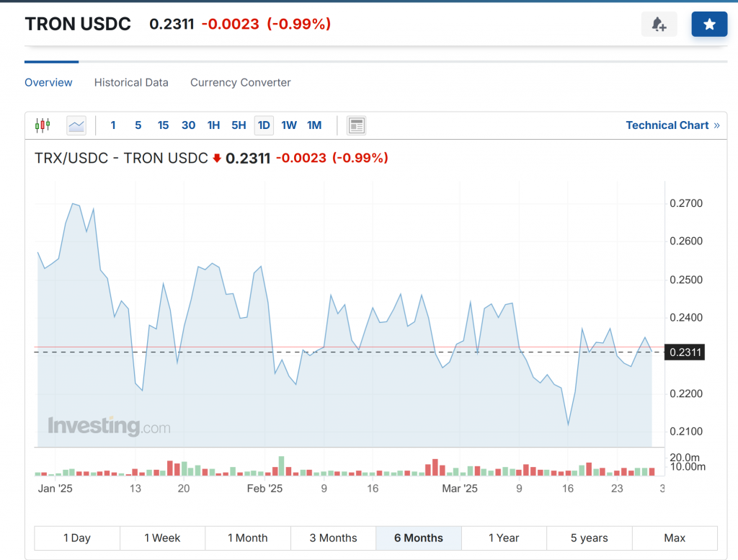Click the Mar '25 date axis label
Image resolution: width=738 pixels, height=560 pixels.
click(459, 489)
